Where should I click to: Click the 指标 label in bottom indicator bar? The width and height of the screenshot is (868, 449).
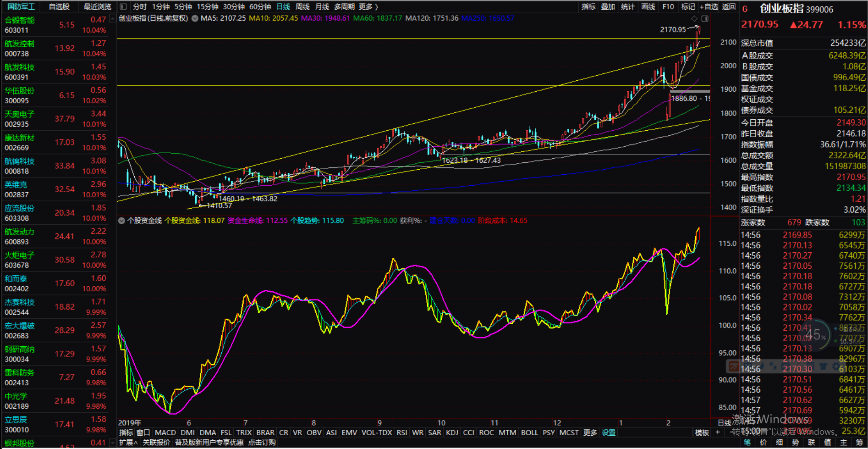click(126, 432)
